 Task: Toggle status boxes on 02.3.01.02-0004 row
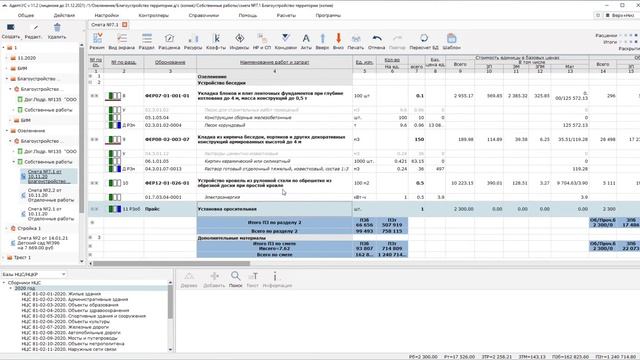pyautogui.click(x=115, y=125)
